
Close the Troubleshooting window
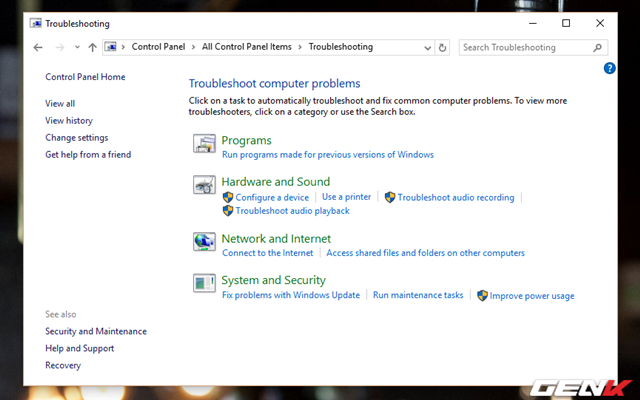(x=600, y=23)
